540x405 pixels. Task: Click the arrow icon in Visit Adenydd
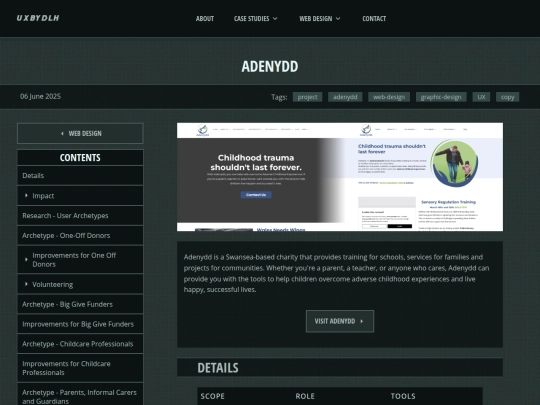tap(362, 321)
